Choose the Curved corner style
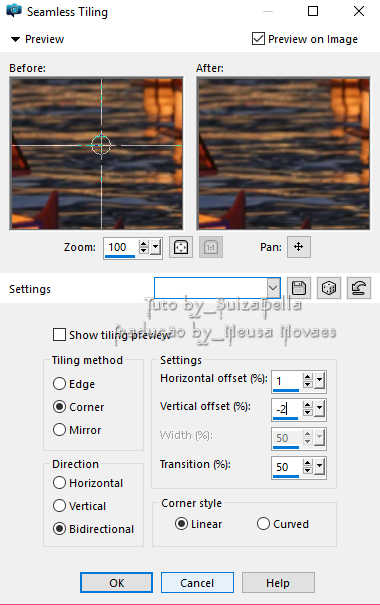 (263, 524)
